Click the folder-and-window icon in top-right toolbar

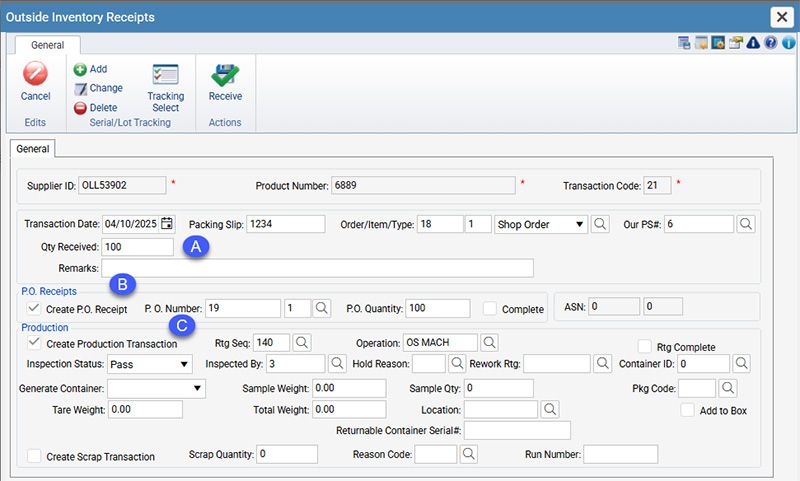[736, 43]
